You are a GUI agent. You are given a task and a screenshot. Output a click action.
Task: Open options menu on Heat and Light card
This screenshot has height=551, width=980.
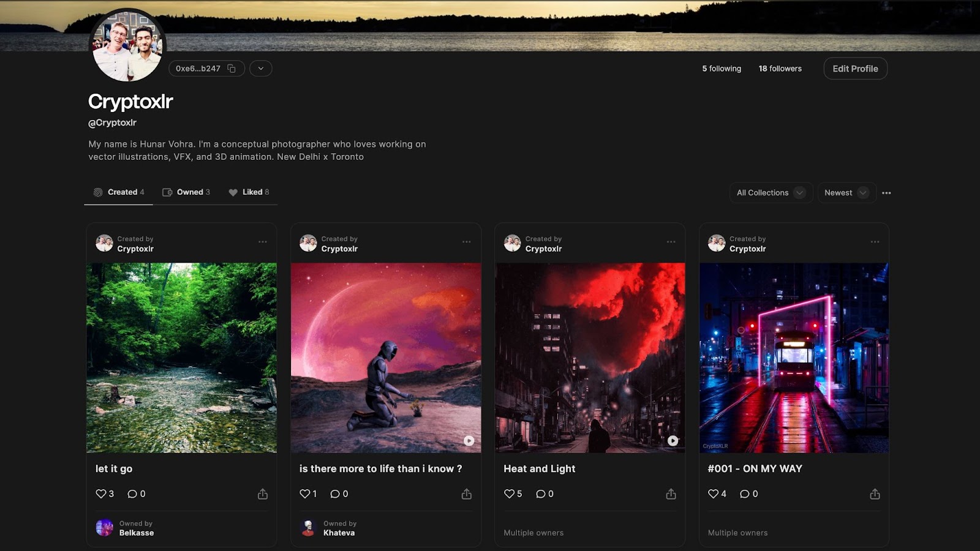point(671,242)
